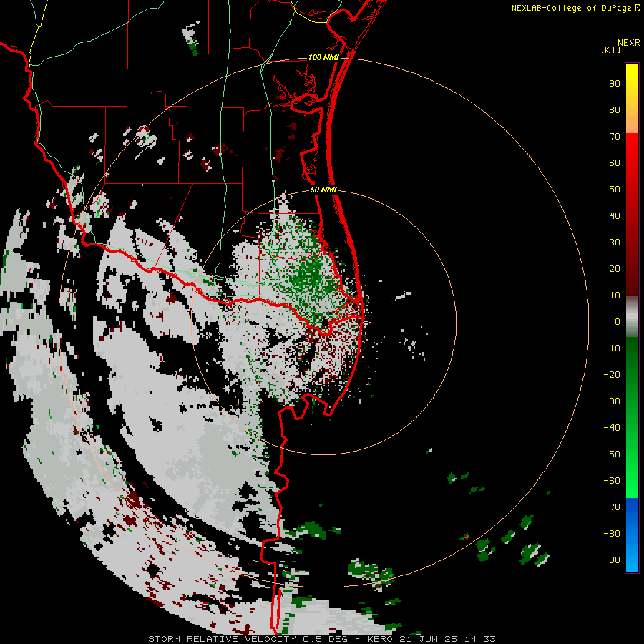Click the 21 JUN 25 date in footer
Screen dimensions: 644x644
click(x=429, y=639)
